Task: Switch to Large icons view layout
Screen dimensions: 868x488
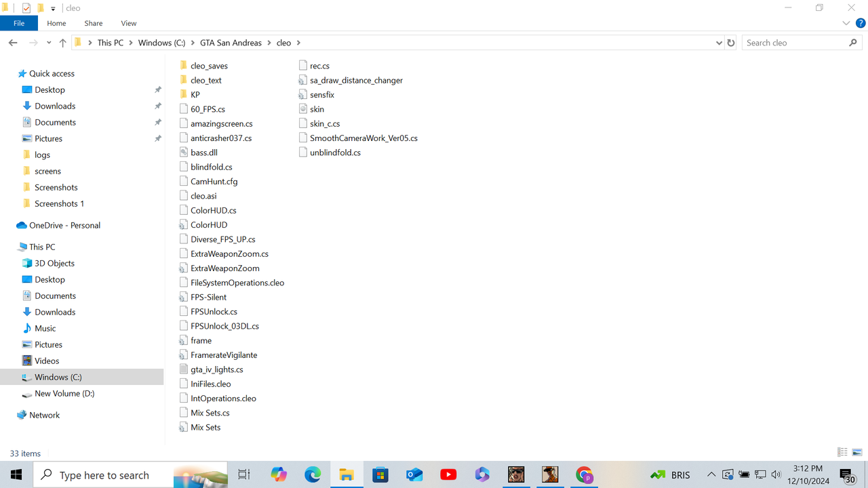Action: pyautogui.click(x=857, y=453)
